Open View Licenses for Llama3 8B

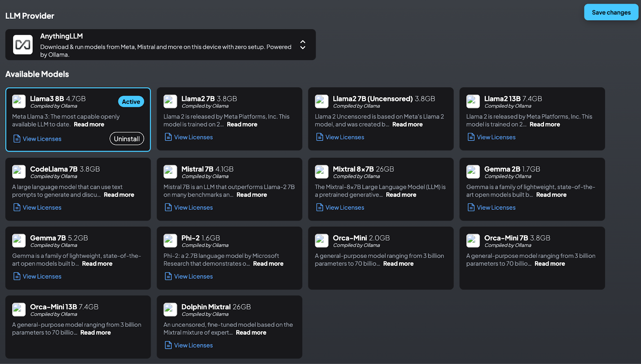tap(37, 139)
